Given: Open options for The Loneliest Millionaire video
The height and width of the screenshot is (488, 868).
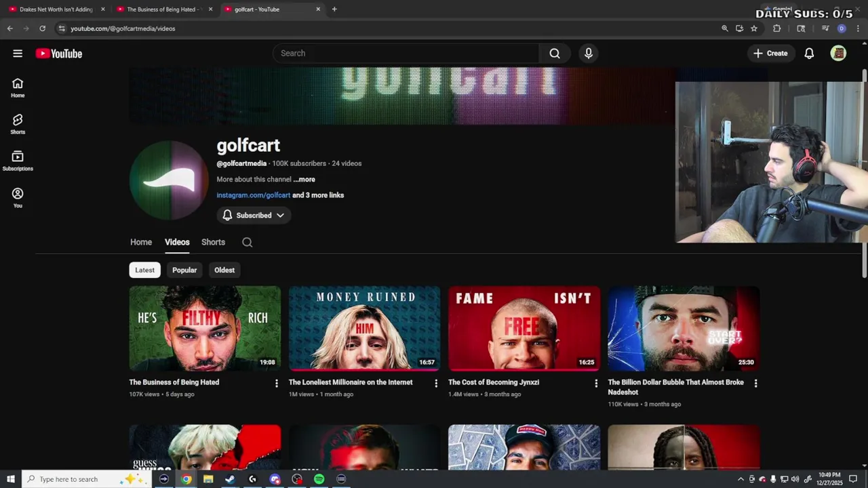Looking at the screenshot, I should pyautogui.click(x=436, y=384).
